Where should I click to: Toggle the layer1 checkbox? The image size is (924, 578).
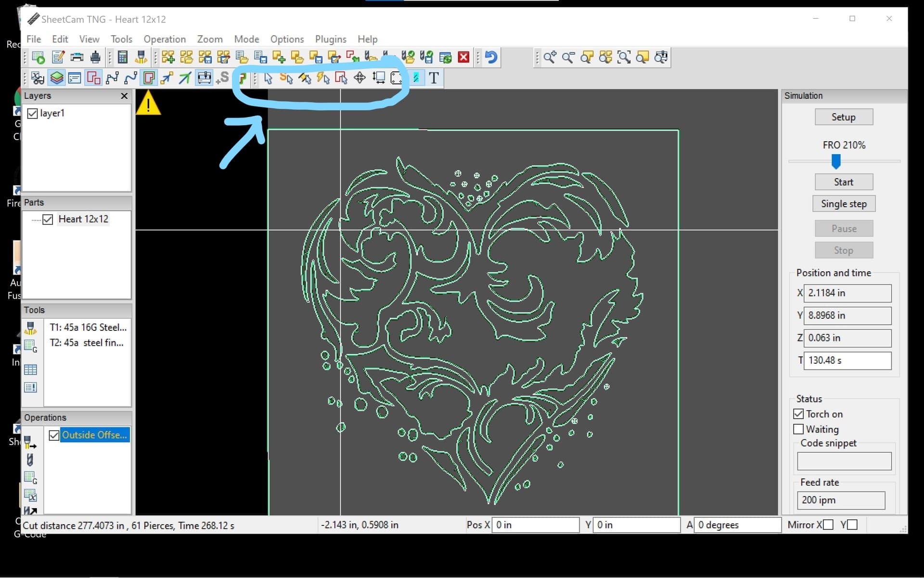33,114
